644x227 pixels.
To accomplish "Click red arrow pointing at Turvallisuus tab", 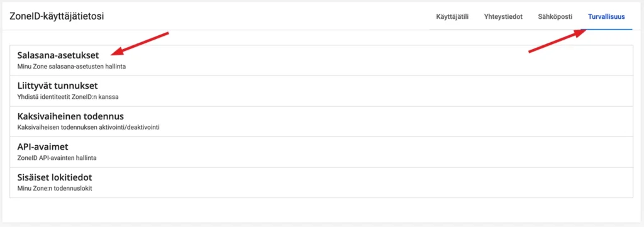I will pos(557,42).
